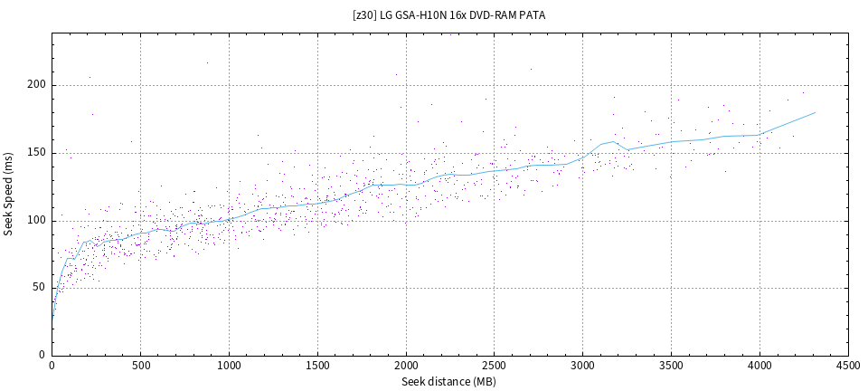Click the blue line's starting point near origin
The image size is (868, 391).
[52, 319]
